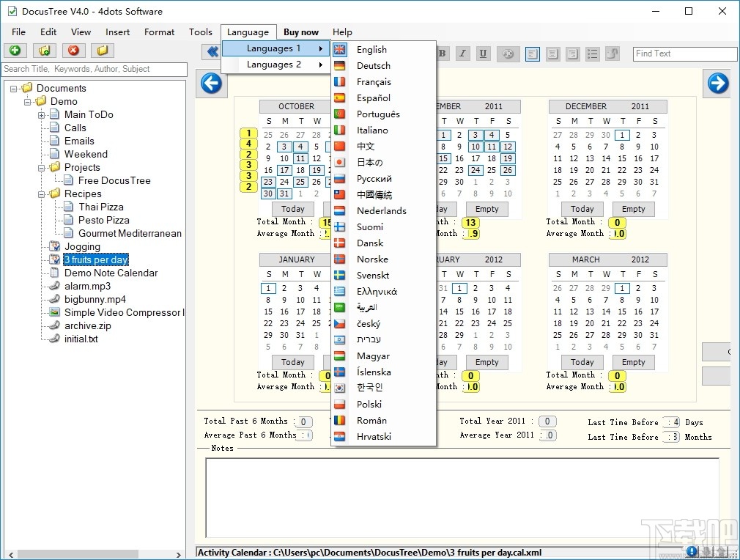Collapse the Recipes folder node
740x560 pixels.
click(x=42, y=194)
